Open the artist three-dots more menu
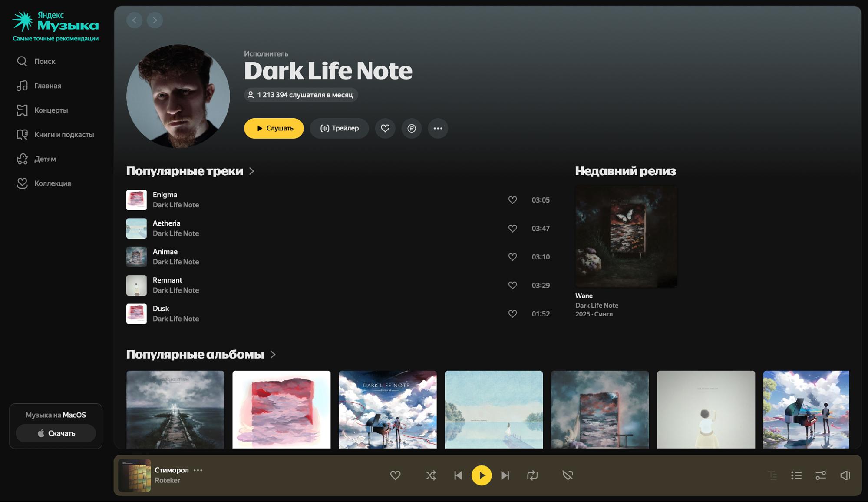Viewport: 868px width, 502px height. [438, 128]
